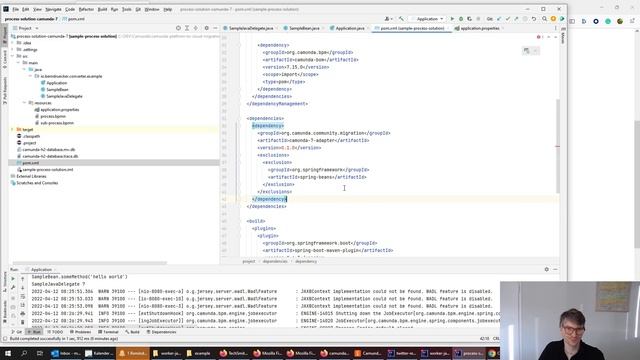Open the Problems tool window

click(80, 332)
